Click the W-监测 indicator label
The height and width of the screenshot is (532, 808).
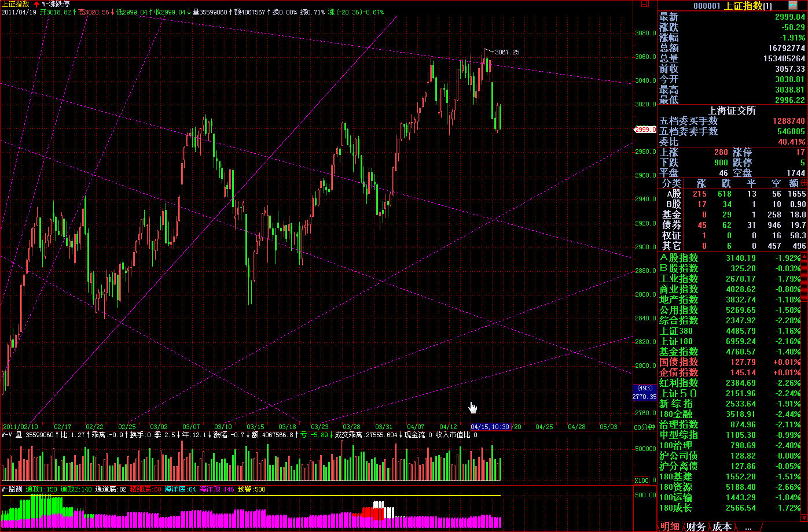(12, 489)
